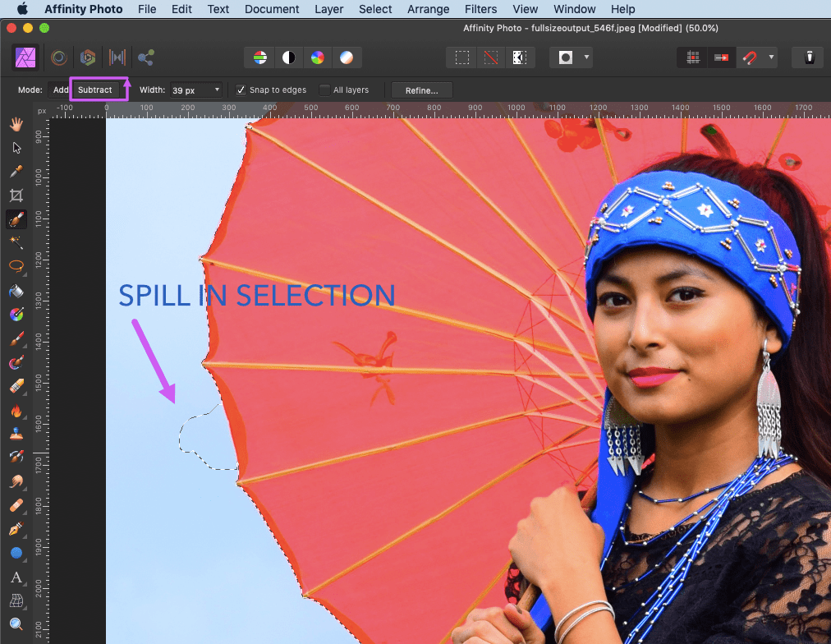Enable the All layers checkbox

325,90
